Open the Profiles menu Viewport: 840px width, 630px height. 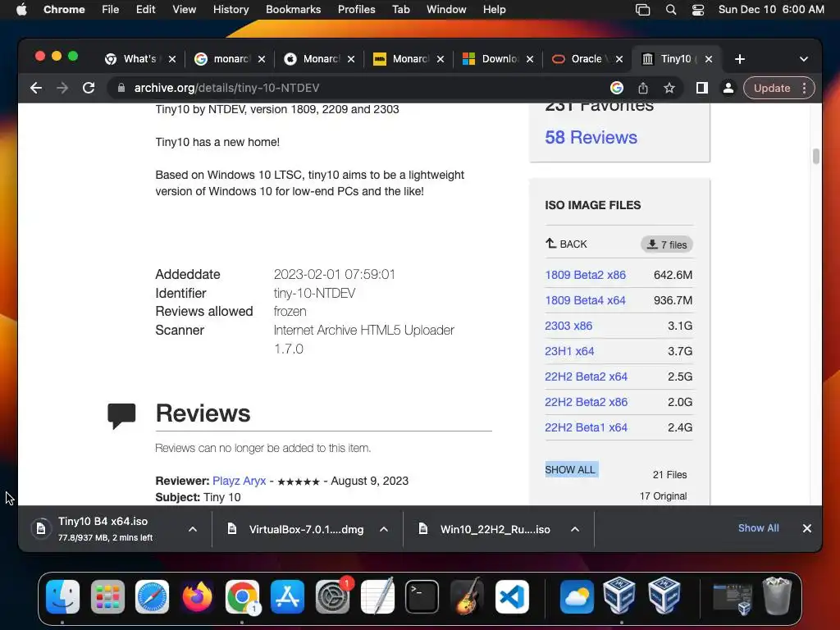[x=356, y=10]
